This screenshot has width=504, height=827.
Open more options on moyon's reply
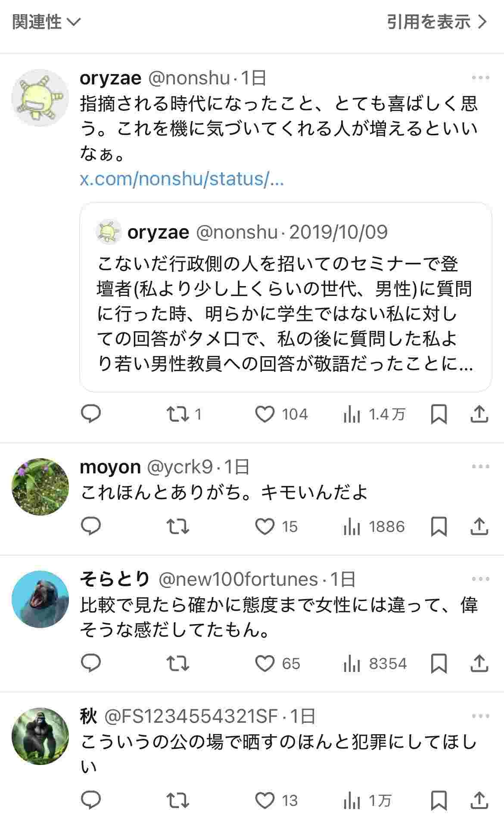pos(480,466)
